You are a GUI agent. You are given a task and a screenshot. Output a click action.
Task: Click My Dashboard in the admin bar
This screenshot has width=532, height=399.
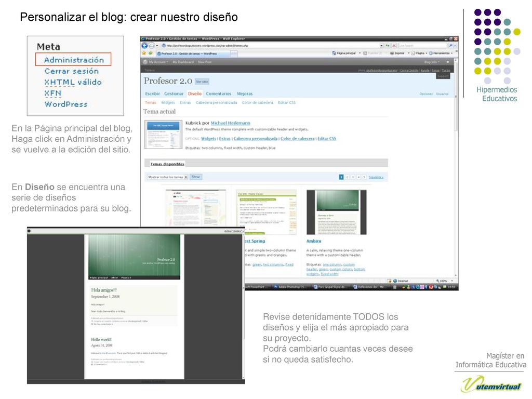183,62
